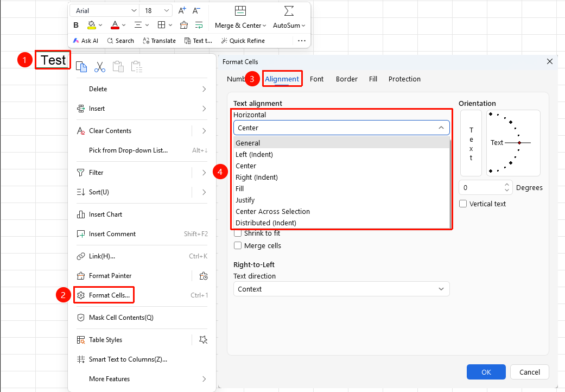The height and width of the screenshot is (392, 565).
Task: Select Center Across Selection option
Action: [342, 212]
